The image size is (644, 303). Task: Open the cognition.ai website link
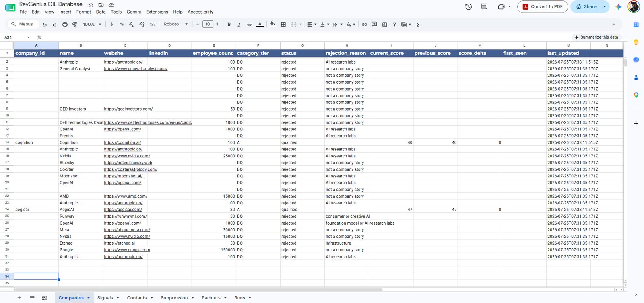[x=122, y=142]
